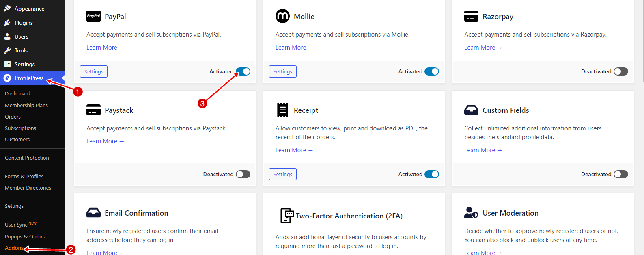Click the Email Confirmation tray icon
Image resolution: width=644 pixels, height=255 pixels.
click(93, 213)
